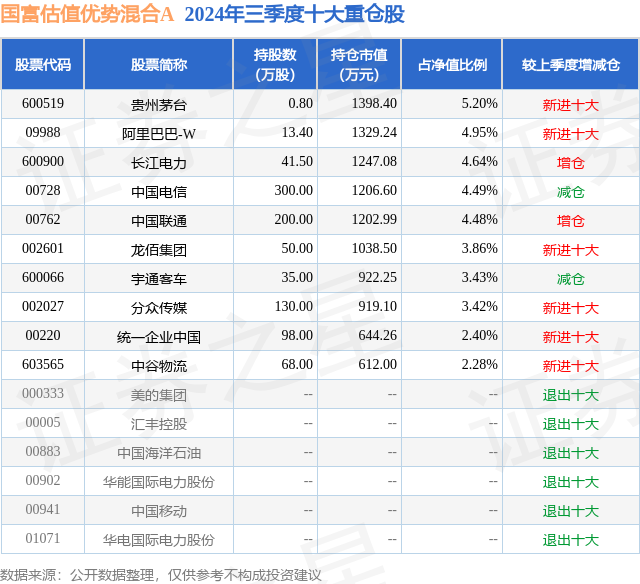Screen dimensions: 640x584
Task: Select the 美的集团 stock name
Action: (x=159, y=395)
